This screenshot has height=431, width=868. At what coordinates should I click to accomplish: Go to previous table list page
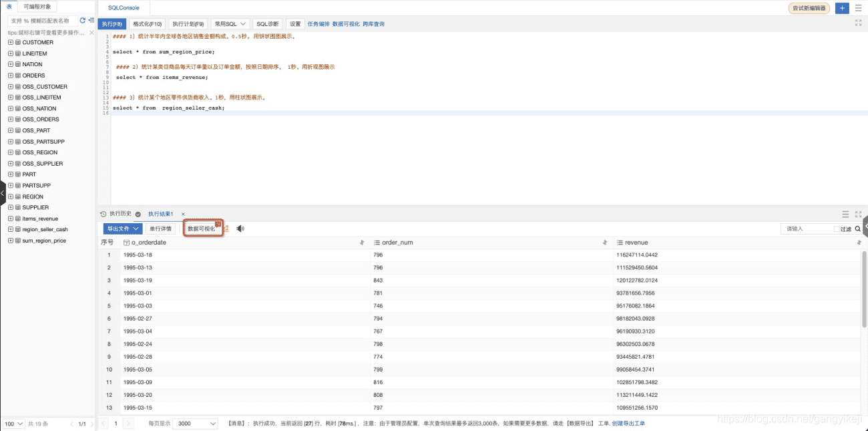tap(72, 424)
